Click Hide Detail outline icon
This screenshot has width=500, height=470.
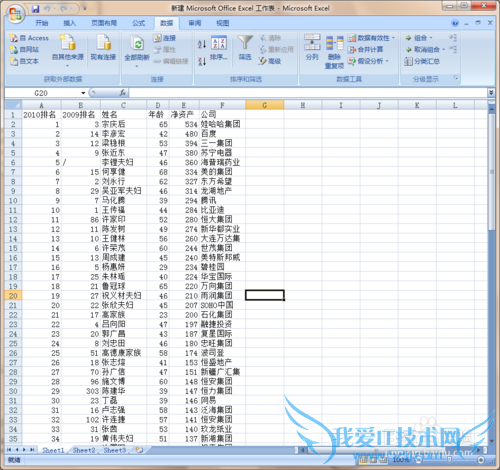453,49
